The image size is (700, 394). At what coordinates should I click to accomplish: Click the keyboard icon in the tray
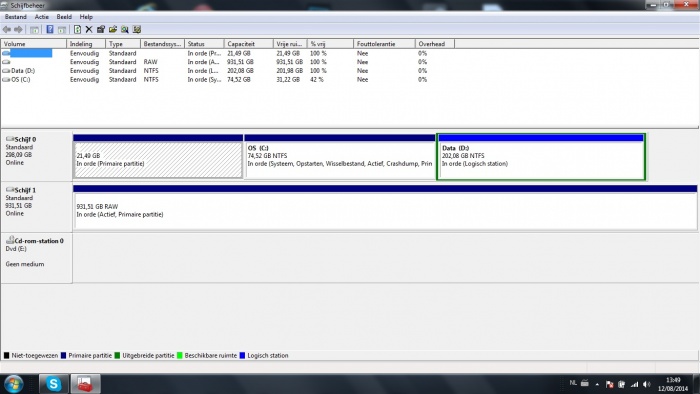(585, 383)
